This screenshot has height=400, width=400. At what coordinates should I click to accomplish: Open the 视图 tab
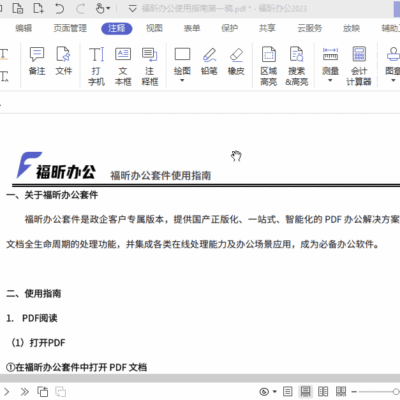tap(154, 28)
